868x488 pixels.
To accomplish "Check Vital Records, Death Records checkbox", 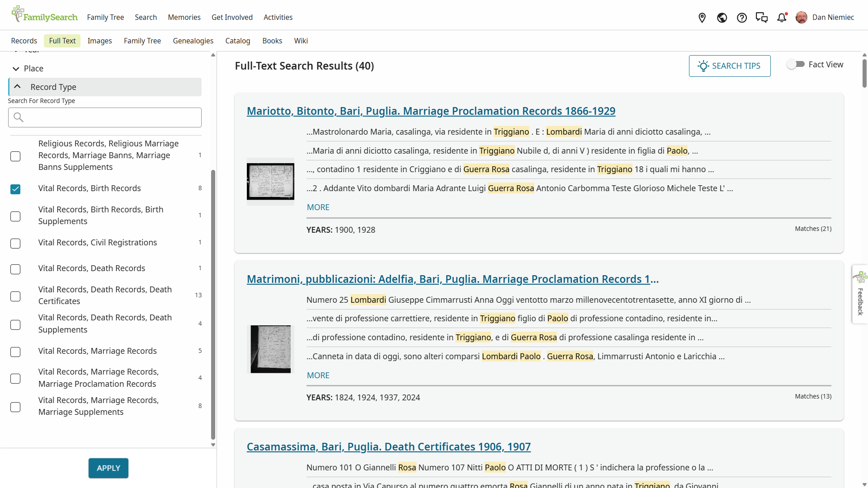I will [x=15, y=269].
